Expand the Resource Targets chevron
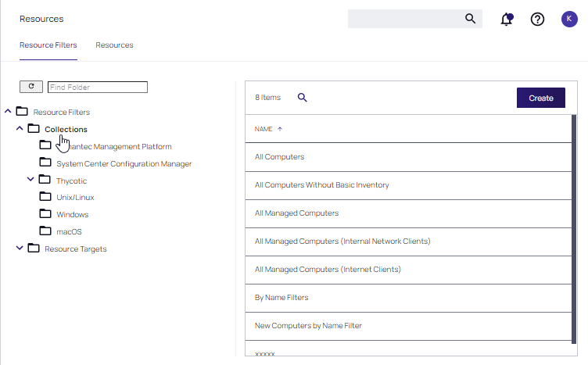588x365 pixels. [x=20, y=249]
